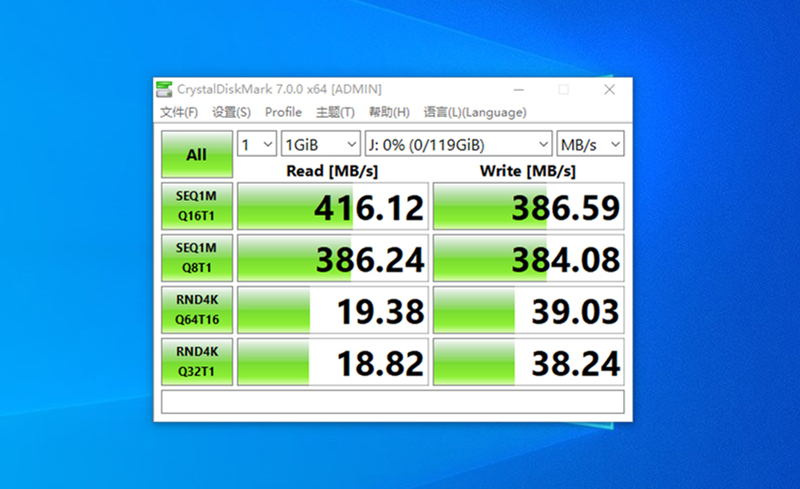The height and width of the screenshot is (489, 800).
Task: Select the 416.12 read result
Action: click(x=333, y=206)
